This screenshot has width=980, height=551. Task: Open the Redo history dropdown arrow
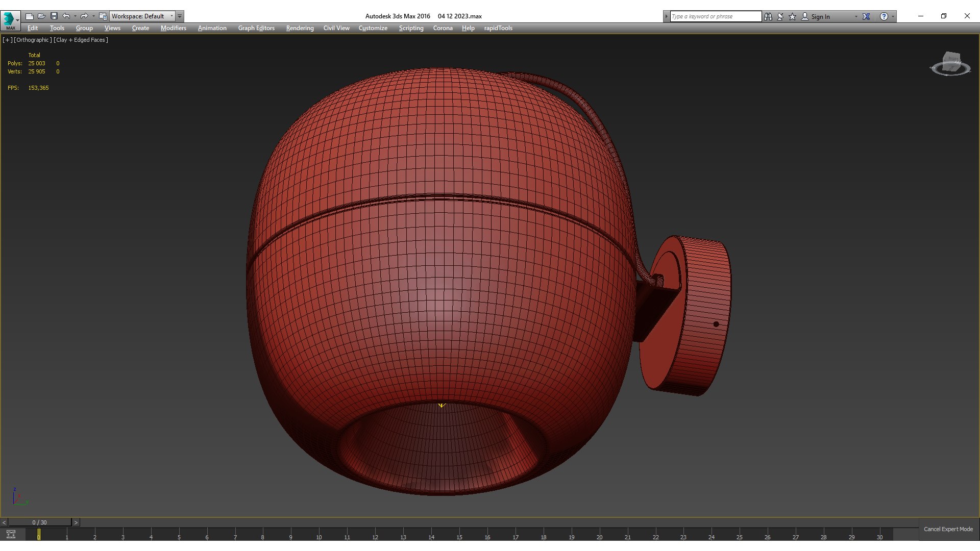93,16
